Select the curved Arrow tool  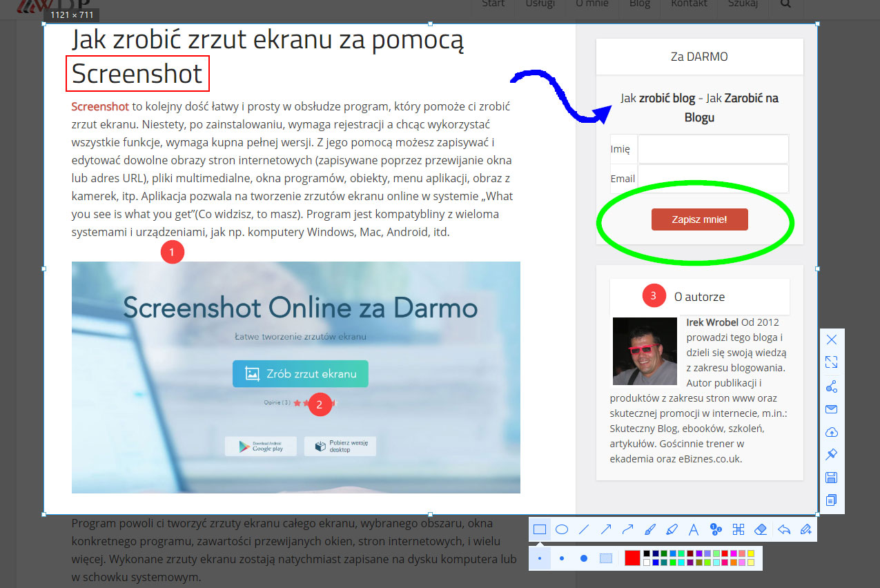628,529
